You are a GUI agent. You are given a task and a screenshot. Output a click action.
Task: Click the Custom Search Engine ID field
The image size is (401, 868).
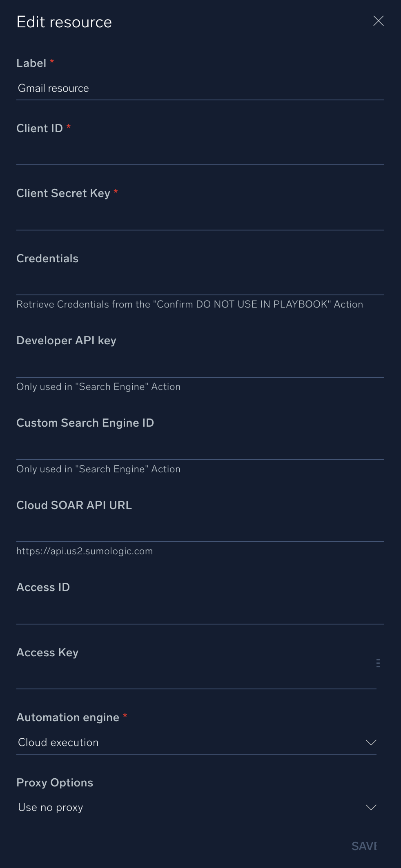(200, 449)
